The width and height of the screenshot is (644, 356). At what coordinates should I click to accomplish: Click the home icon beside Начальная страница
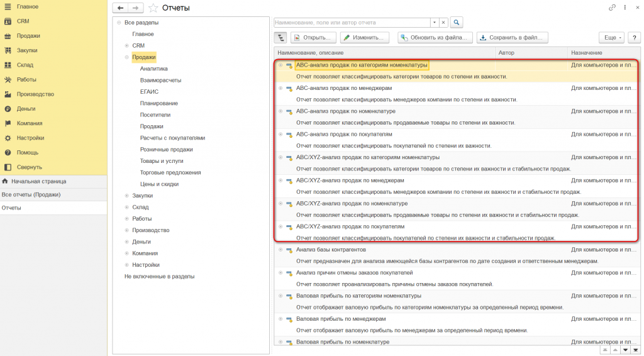[5, 181]
